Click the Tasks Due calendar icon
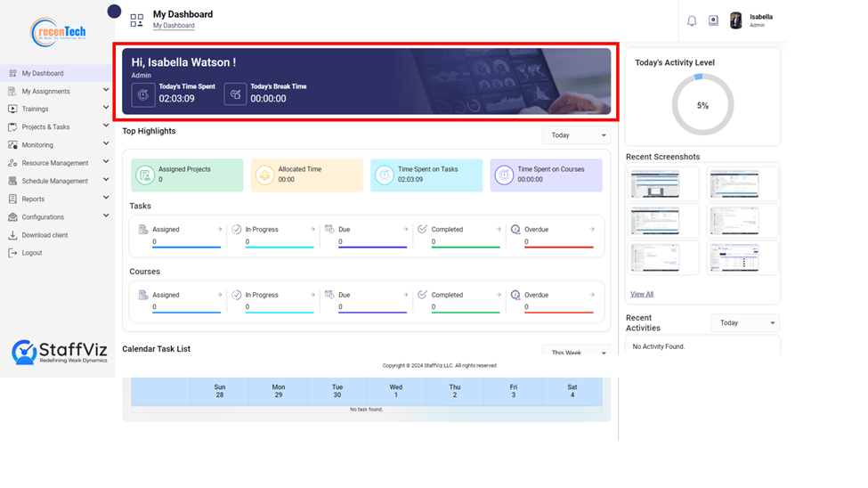Screen dimensions: 868x488 [329, 229]
